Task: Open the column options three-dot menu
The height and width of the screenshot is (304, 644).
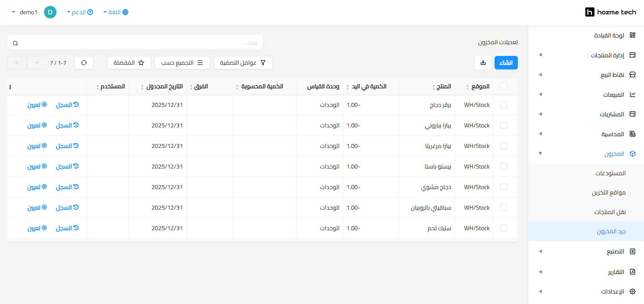Action: click(x=10, y=87)
